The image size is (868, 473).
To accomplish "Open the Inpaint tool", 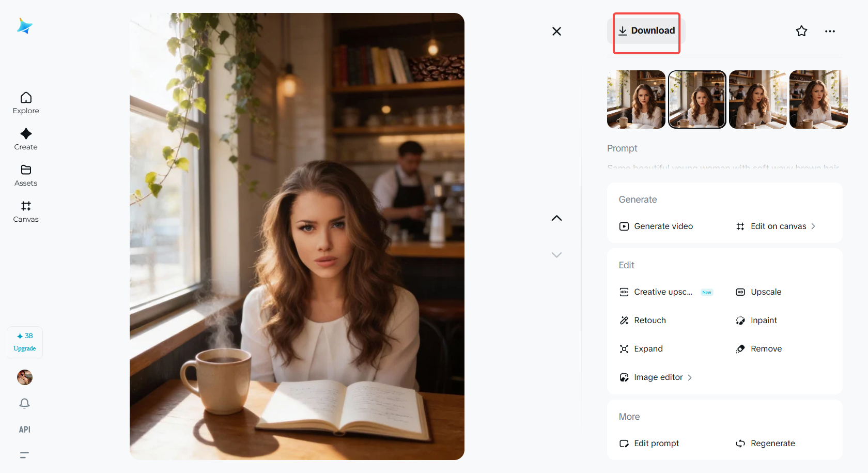I will coord(763,320).
